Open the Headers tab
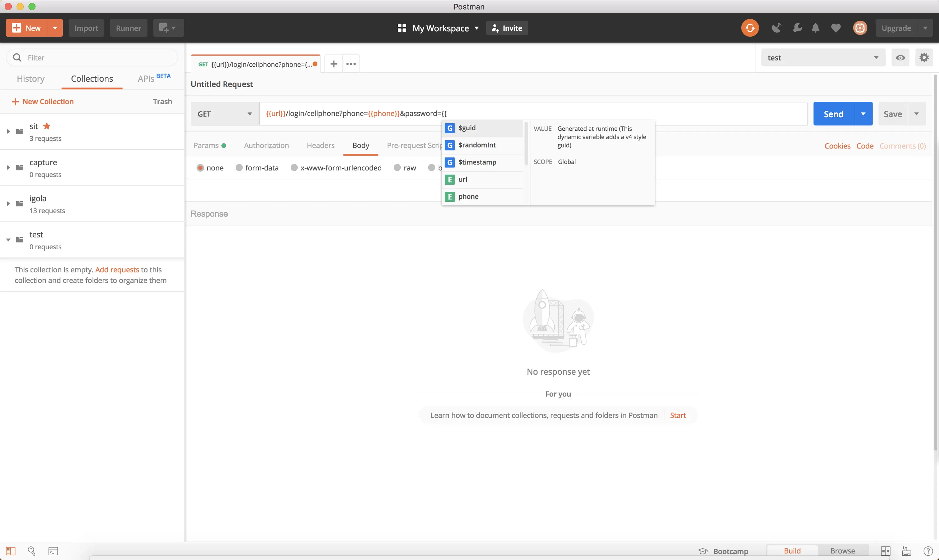This screenshot has width=939, height=560. (320, 145)
